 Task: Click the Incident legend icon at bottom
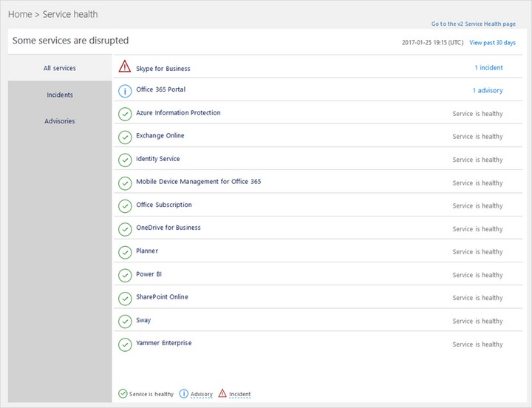point(222,394)
